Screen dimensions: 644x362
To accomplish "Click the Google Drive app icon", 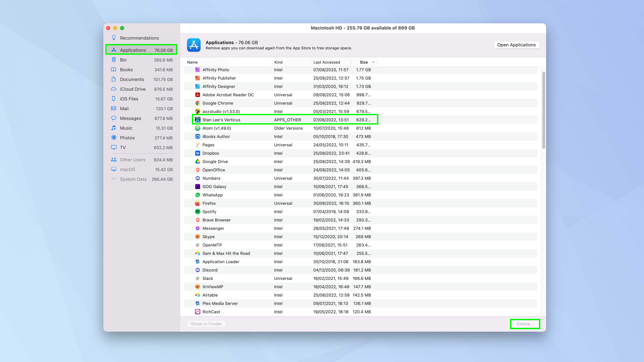I will point(198,162).
